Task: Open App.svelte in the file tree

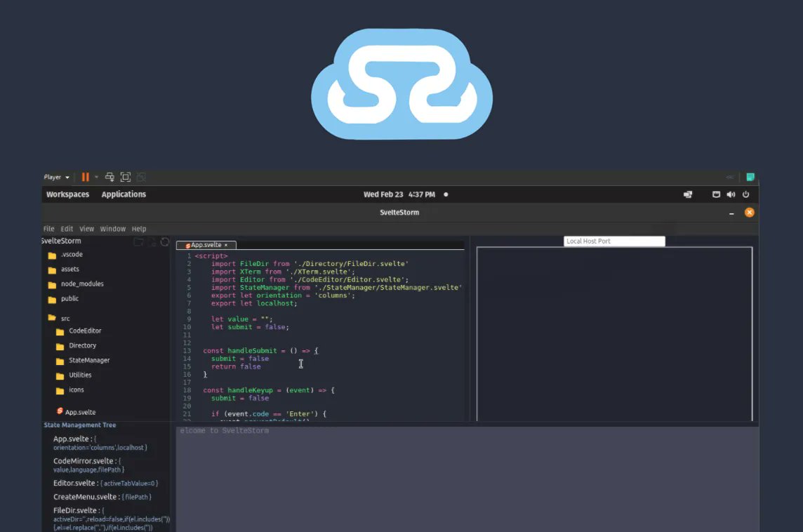Action: point(76,412)
